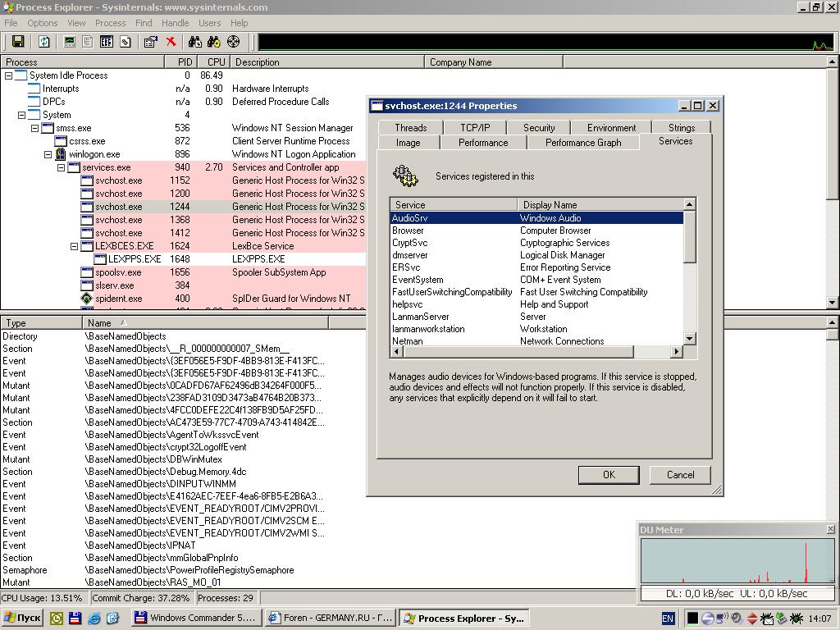Viewport: 840px width, 630px height.
Task: Collapse the LEXBCES.EXE tree node
Action: 74,246
